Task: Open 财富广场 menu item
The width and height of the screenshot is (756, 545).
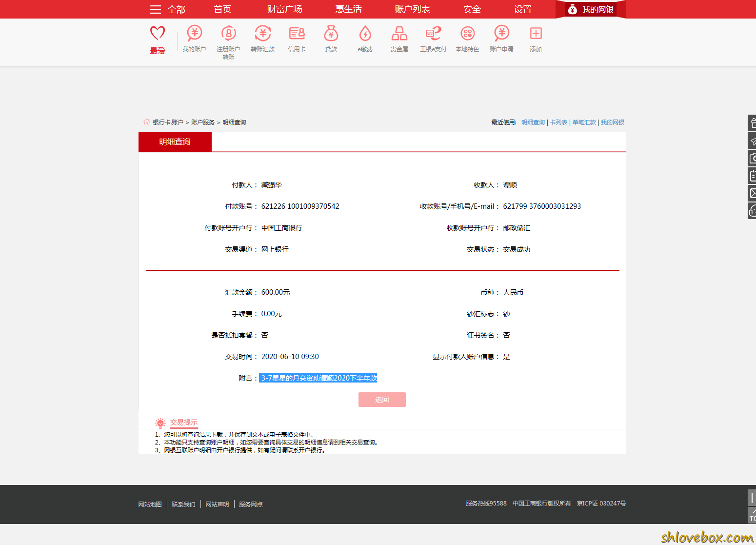Action: click(x=284, y=9)
